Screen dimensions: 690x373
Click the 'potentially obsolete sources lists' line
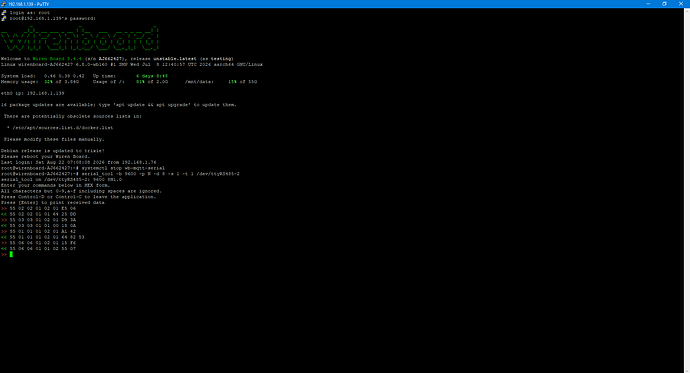click(73, 116)
